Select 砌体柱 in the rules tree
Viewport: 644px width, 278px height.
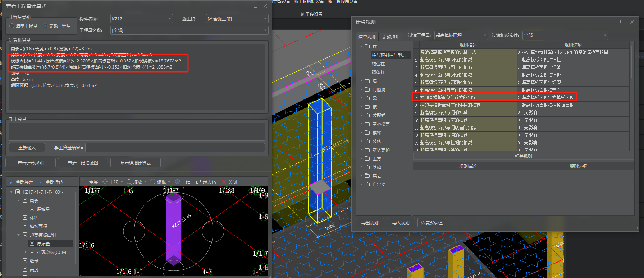pos(378,72)
